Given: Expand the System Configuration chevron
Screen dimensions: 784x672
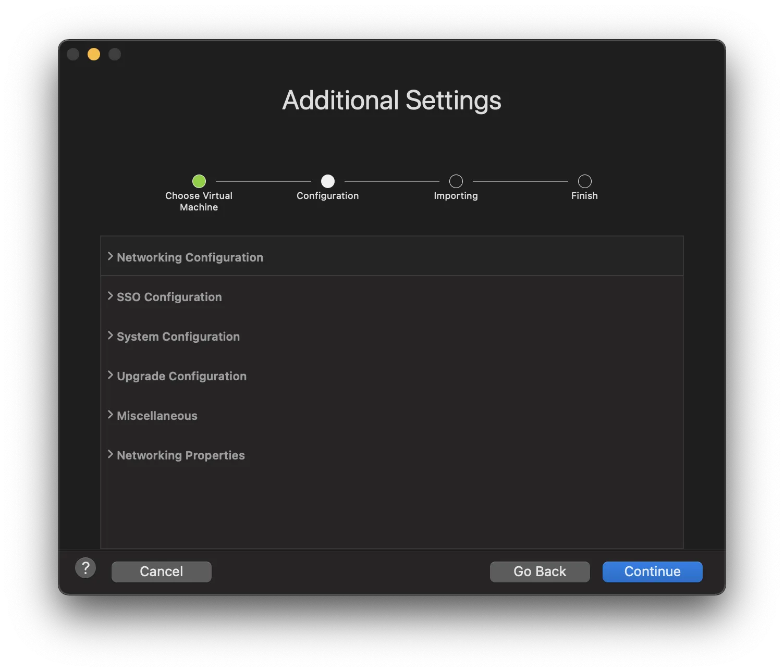Looking at the screenshot, I should coord(111,335).
